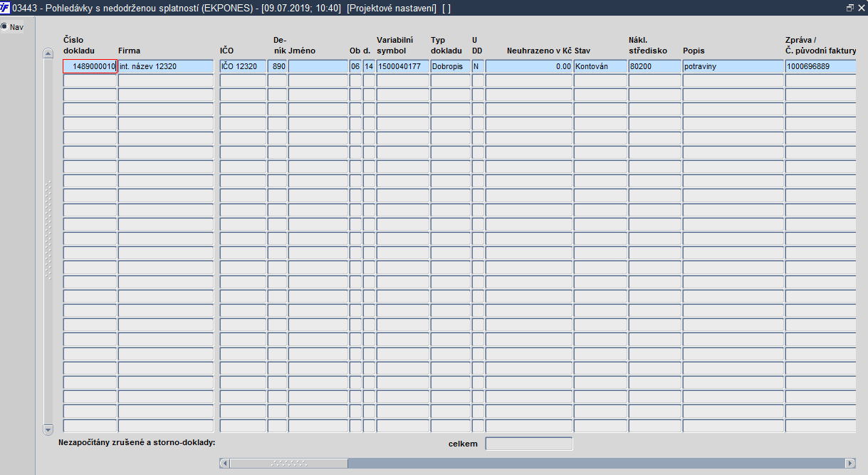This screenshot has width=868, height=475.
Task: Click the horizontal scrollbar thumb
Action: click(x=289, y=463)
